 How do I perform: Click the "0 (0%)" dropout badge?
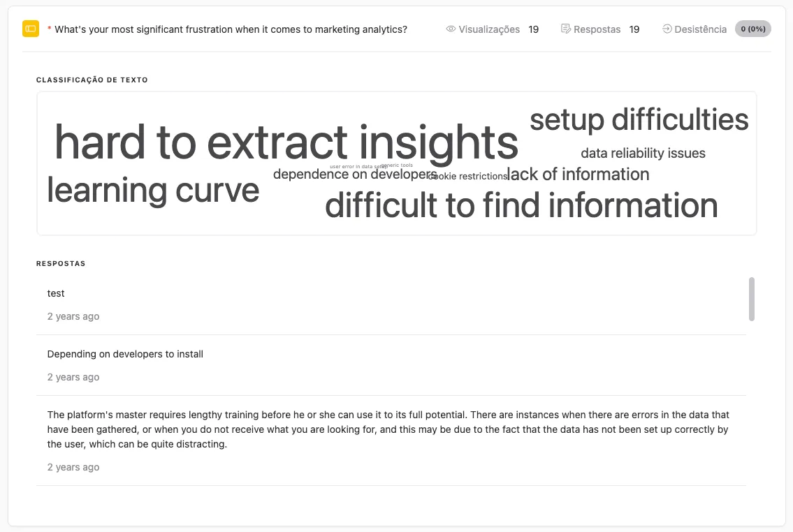click(x=752, y=29)
